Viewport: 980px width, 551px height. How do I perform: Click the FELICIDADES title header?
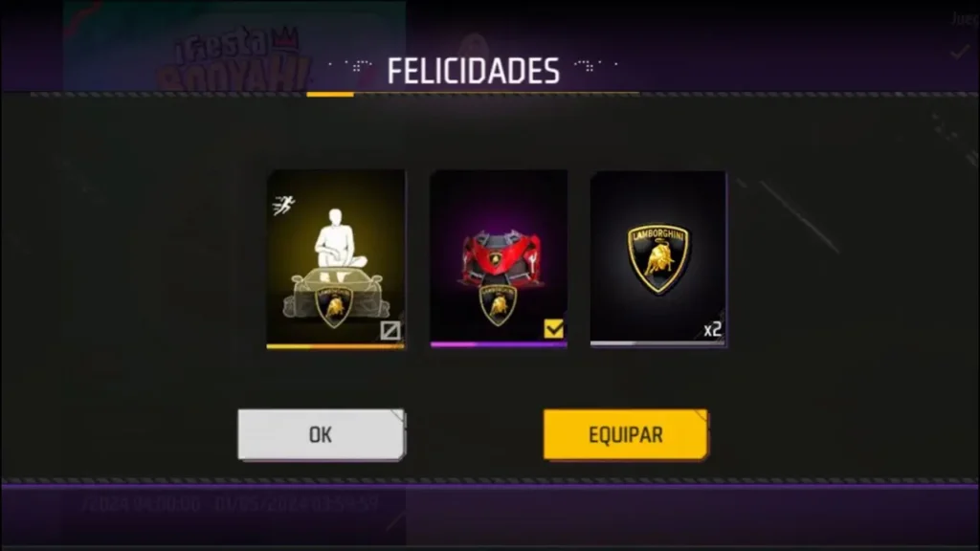click(x=473, y=71)
